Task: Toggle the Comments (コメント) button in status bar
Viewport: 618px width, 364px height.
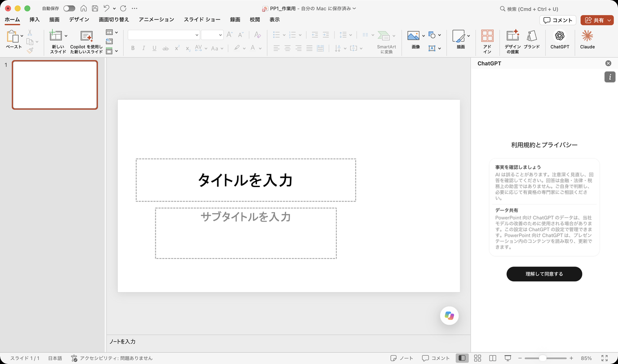Action: pyautogui.click(x=436, y=358)
